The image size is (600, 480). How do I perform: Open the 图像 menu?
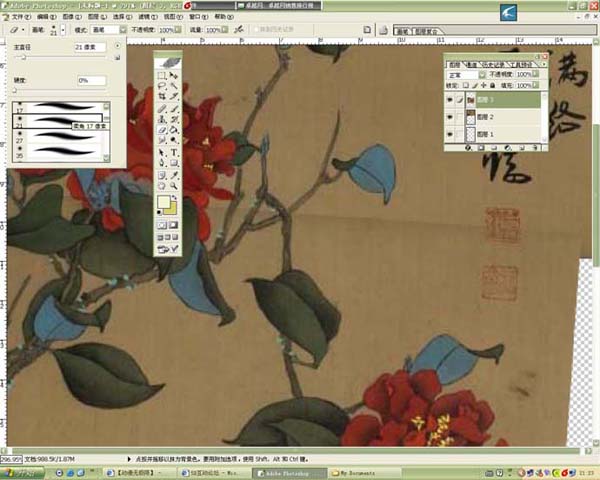72,17
